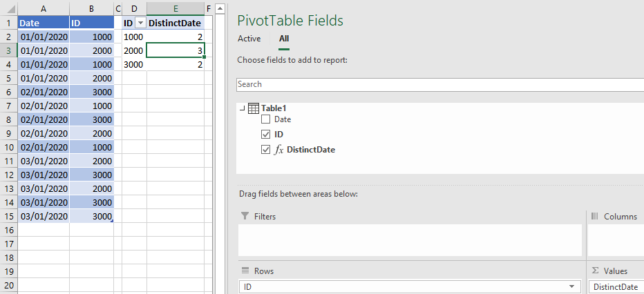Image resolution: width=644 pixels, height=294 pixels.
Task: Click the Values sigma icon
Action: (x=595, y=271)
